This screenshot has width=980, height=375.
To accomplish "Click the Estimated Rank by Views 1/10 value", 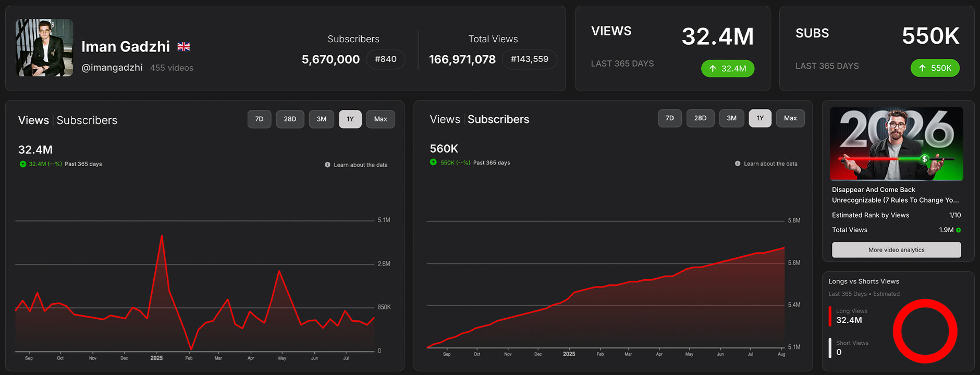I will 955,215.
